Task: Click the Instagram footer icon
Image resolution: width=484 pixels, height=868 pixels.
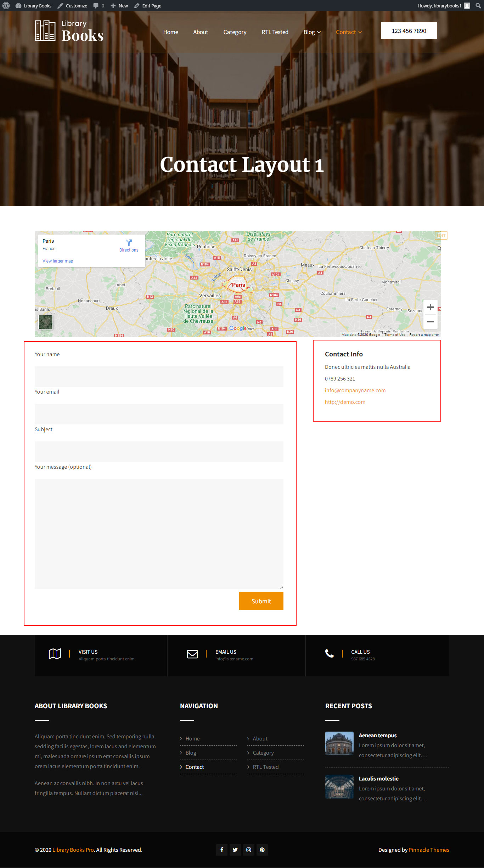Action: [x=249, y=850]
